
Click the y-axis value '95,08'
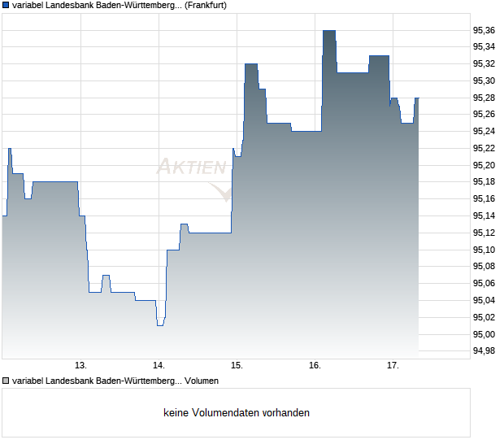point(484,266)
